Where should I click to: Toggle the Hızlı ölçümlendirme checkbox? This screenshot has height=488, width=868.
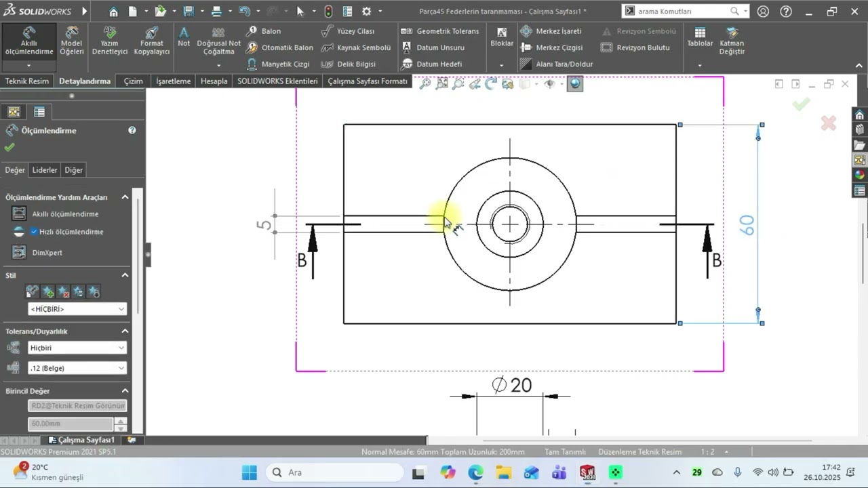[34, 232]
